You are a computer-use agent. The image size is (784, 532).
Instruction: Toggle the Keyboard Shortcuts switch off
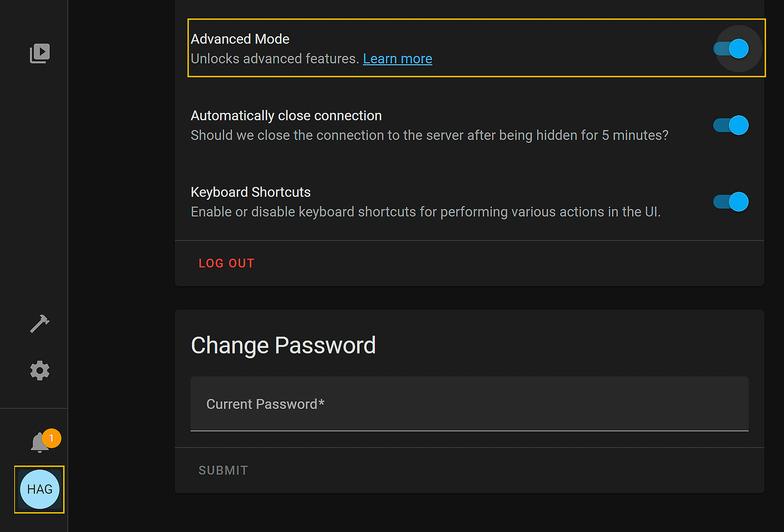coord(731,202)
